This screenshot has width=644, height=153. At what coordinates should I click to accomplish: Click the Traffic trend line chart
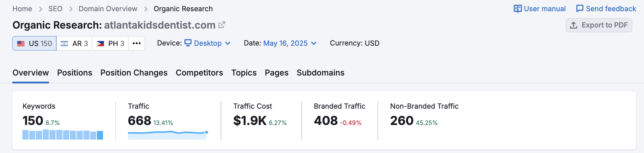[168, 135]
